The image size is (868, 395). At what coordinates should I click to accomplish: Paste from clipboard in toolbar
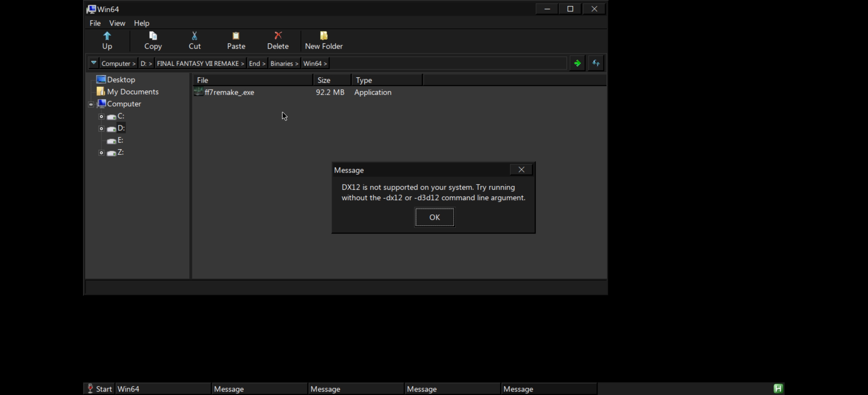(236, 41)
